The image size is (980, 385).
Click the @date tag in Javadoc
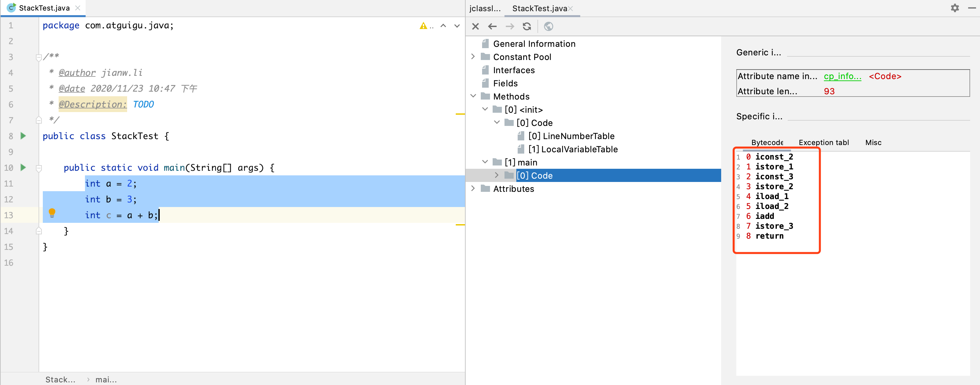[71, 88]
